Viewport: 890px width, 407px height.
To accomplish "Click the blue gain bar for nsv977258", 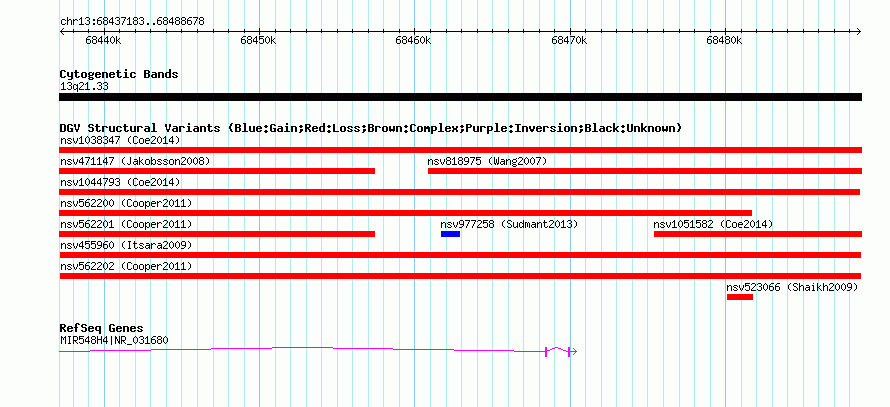I will 450,234.
